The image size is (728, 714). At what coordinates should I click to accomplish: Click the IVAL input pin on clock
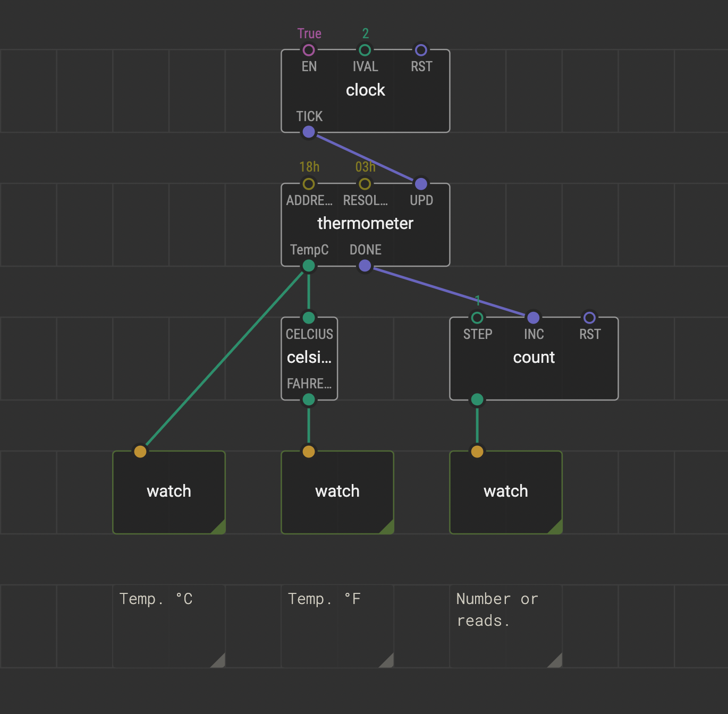coord(365,50)
